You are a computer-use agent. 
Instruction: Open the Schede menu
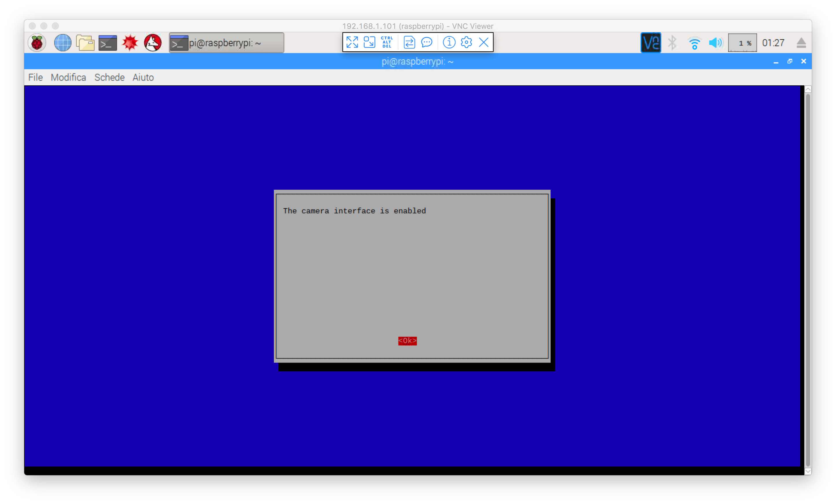109,77
